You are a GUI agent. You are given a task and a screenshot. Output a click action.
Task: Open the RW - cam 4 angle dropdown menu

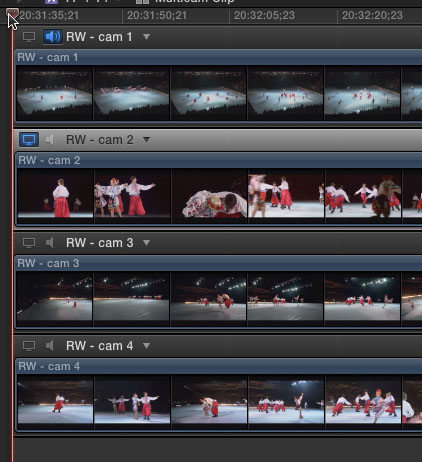coord(146,346)
